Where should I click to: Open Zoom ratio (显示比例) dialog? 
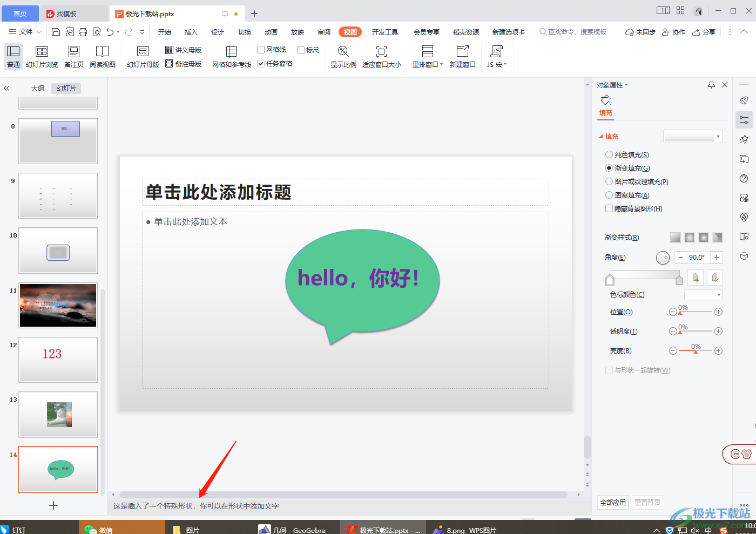[x=343, y=57]
